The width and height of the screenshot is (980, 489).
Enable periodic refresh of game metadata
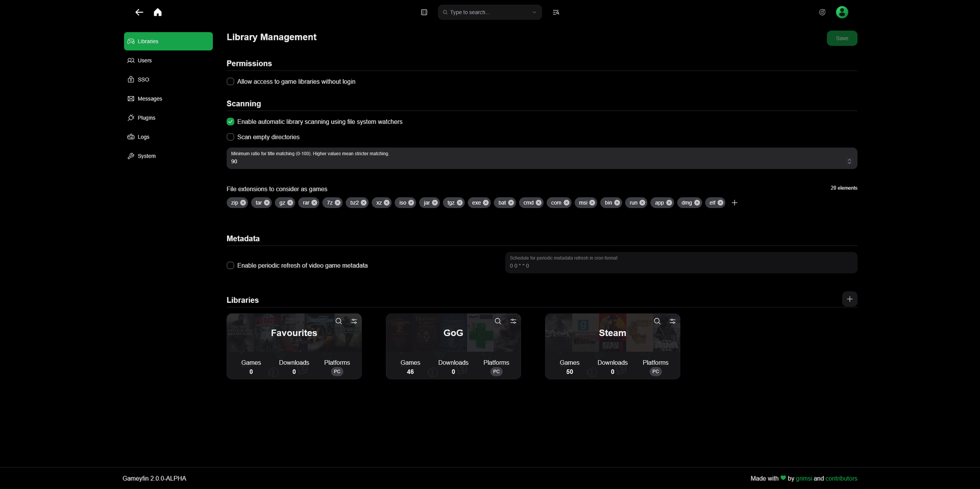point(230,266)
